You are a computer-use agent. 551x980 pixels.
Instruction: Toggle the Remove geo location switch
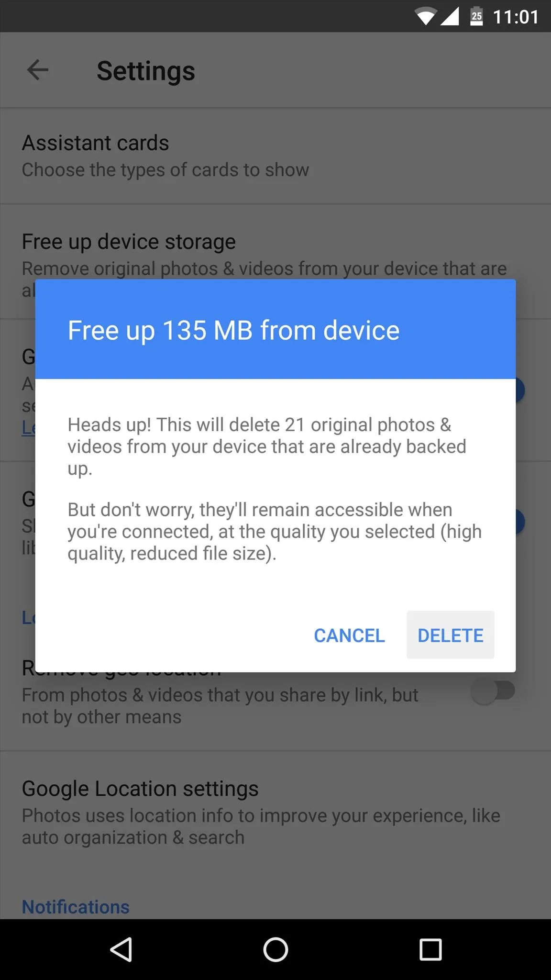click(x=493, y=691)
